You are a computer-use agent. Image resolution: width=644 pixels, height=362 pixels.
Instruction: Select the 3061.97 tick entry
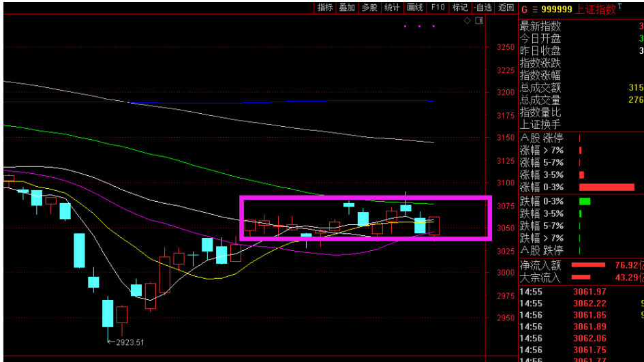[x=589, y=292]
